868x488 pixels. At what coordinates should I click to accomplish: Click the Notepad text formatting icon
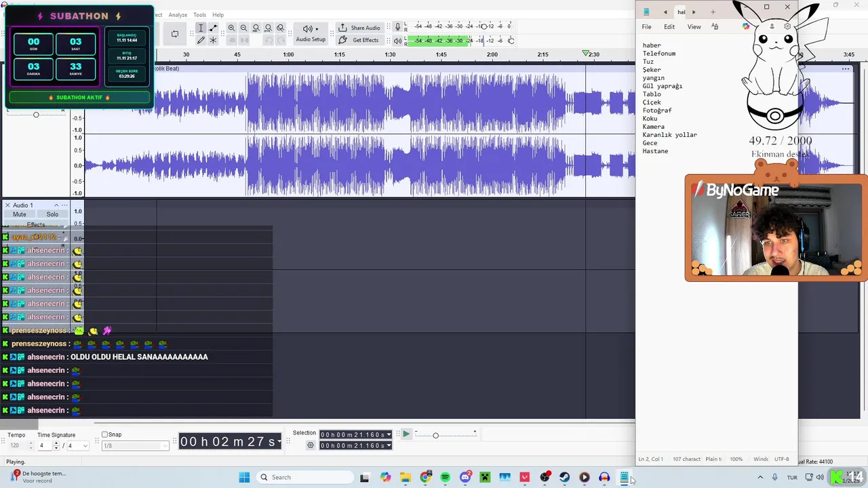[715, 26]
